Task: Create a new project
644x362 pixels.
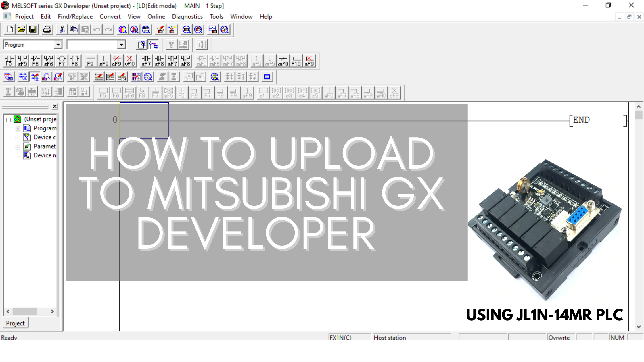Action: (9, 29)
